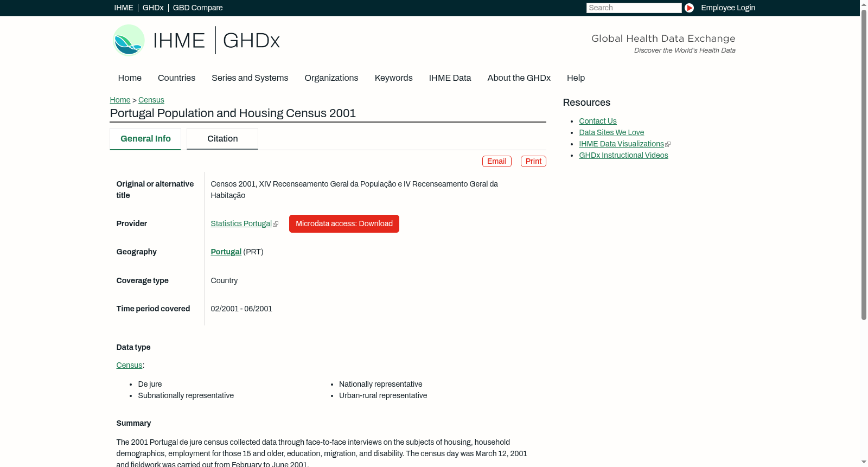Click the page title Portugal Population and Housing Census 2001
The image size is (868, 467).
pos(233,113)
